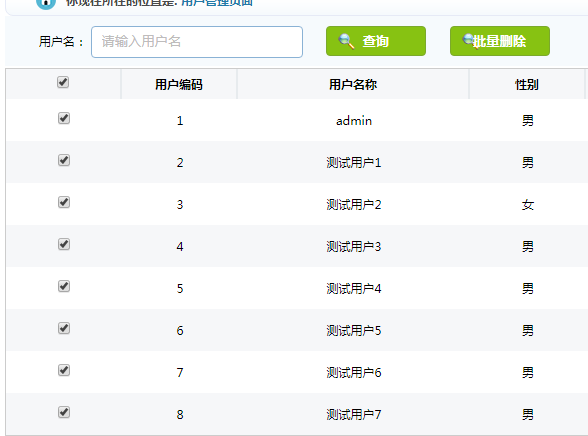Click the info icon beside location text
588x436 pixels.
tap(46, 3)
